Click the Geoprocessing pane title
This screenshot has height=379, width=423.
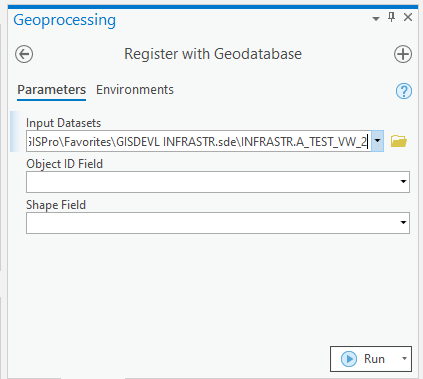(65, 20)
